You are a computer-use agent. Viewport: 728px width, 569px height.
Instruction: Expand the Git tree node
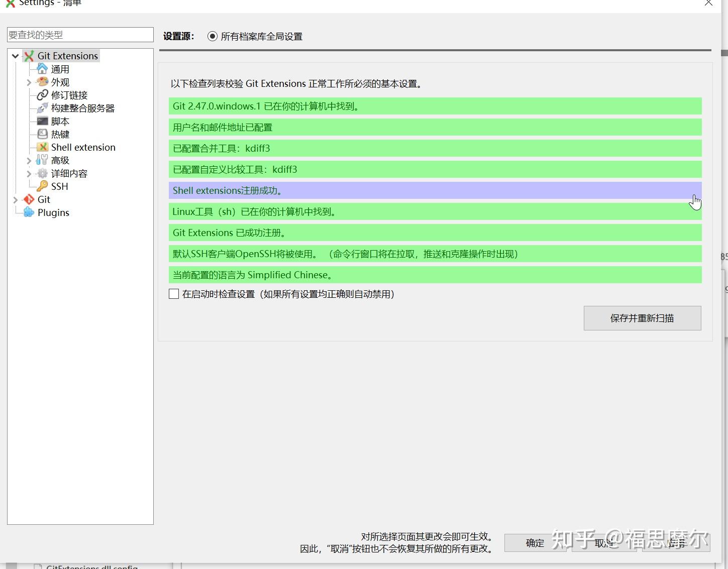coord(16,199)
